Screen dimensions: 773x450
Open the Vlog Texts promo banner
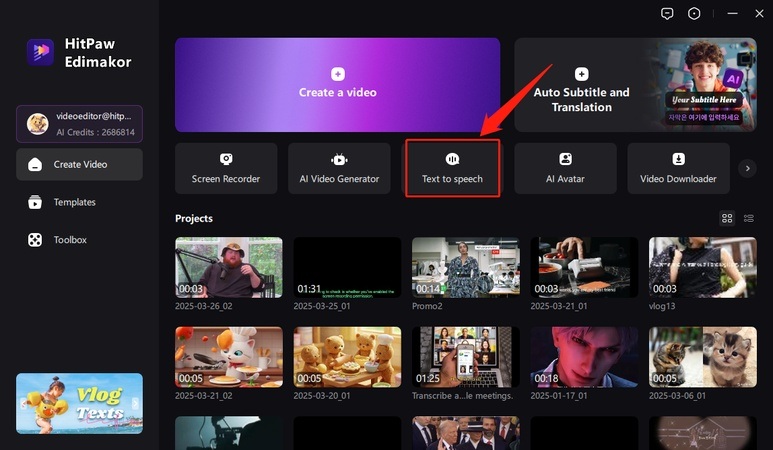(x=79, y=403)
